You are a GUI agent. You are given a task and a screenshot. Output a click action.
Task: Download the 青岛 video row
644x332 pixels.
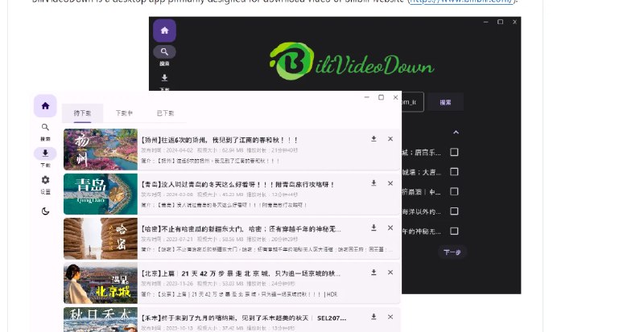click(374, 183)
